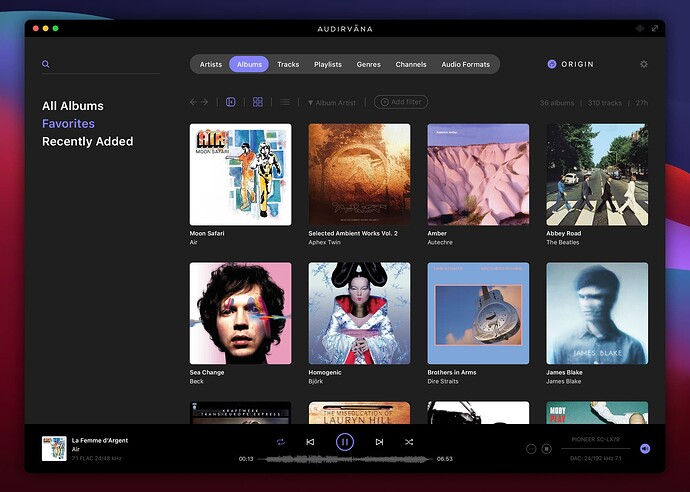Click the Dire Straits artist name
The image size is (690, 492).
coord(443,382)
